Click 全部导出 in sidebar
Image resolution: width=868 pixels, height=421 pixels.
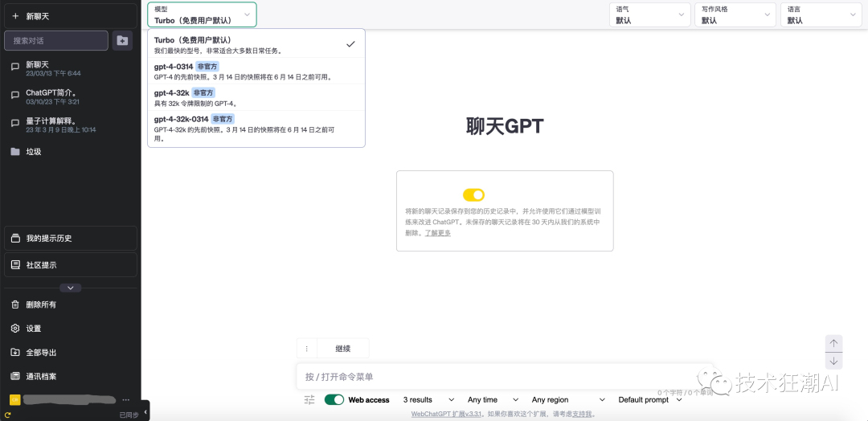[70, 353]
